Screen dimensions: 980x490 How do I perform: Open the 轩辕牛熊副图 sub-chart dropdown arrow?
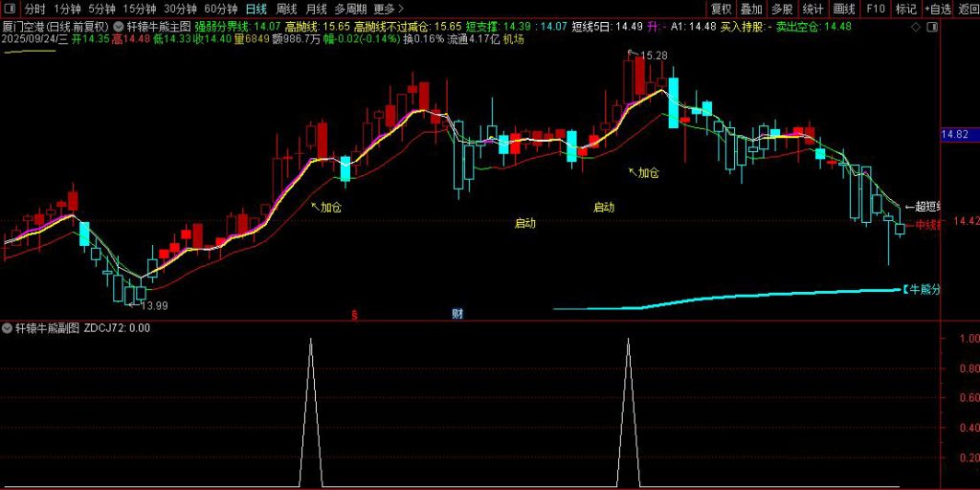pos(8,327)
